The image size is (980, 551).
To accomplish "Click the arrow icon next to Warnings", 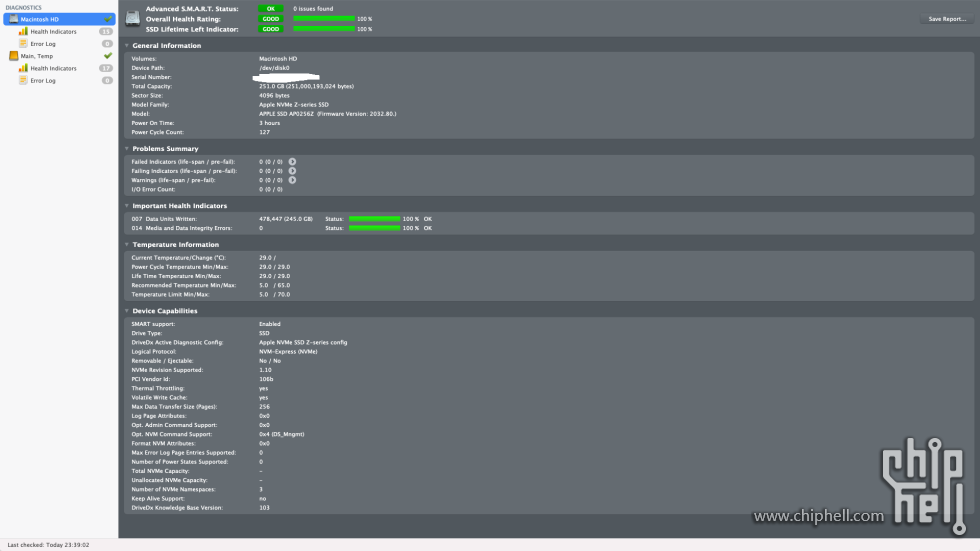I will pyautogui.click(x=292, y=180).
